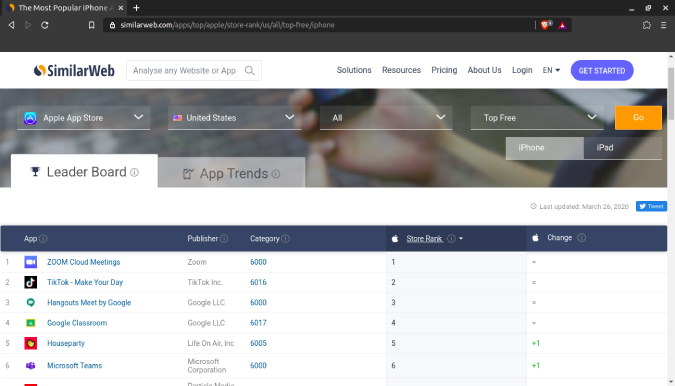The height and width of the screenshot is (386, 675).
Task: Click the orange Go button
Action: [x=638, y=117]
